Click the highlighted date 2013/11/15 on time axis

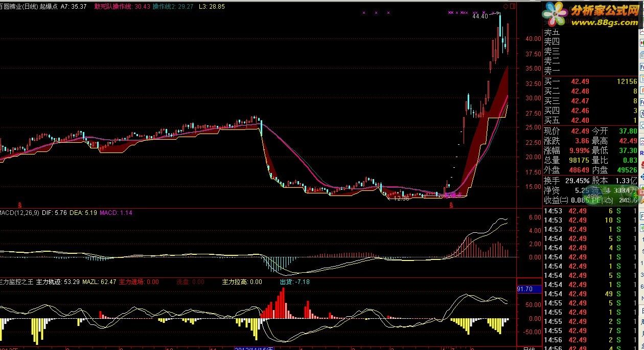tap(254, 348)
